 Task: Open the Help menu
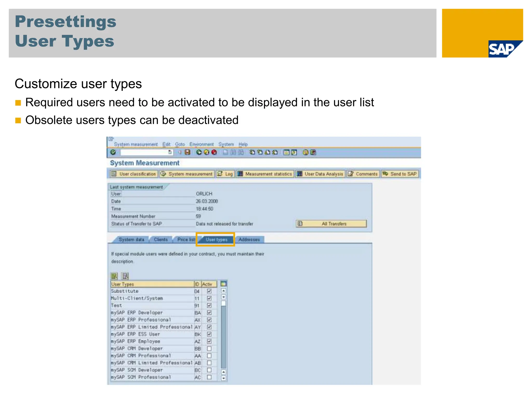pyautogui.click(x=243, y=144)
